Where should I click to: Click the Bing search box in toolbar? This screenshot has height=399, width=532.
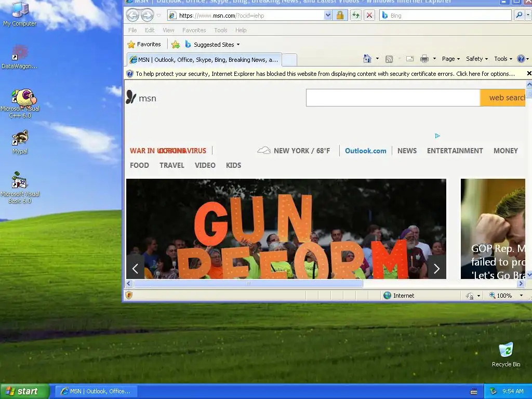pos(445,15)
